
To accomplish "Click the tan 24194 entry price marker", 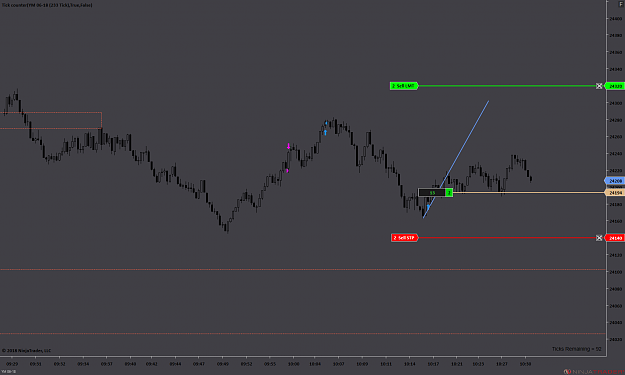I will coord(615,193).
